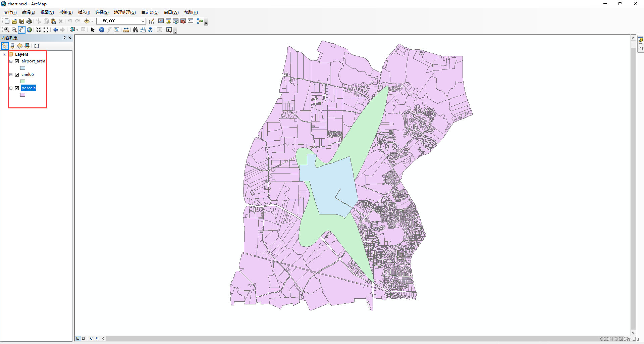This screenshot has height=344, width=644.
Task: Toggle visibility of cnel65 layer
Action: coord(17,75)
